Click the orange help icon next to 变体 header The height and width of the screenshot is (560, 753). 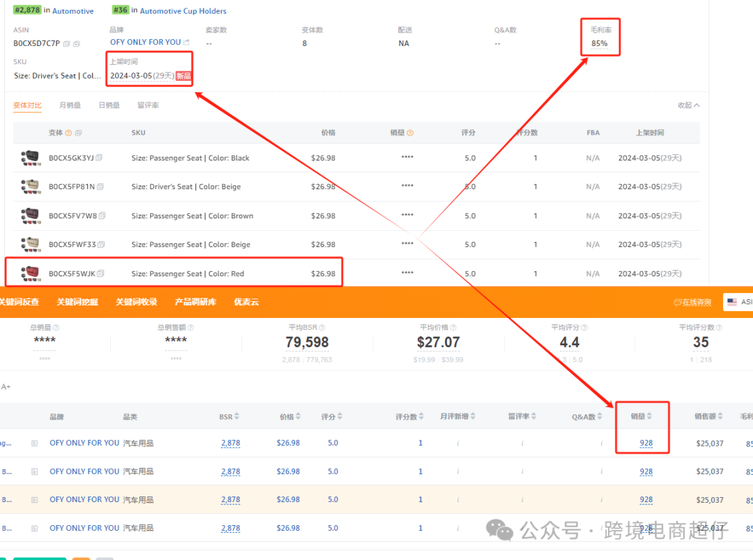(68, 133)
